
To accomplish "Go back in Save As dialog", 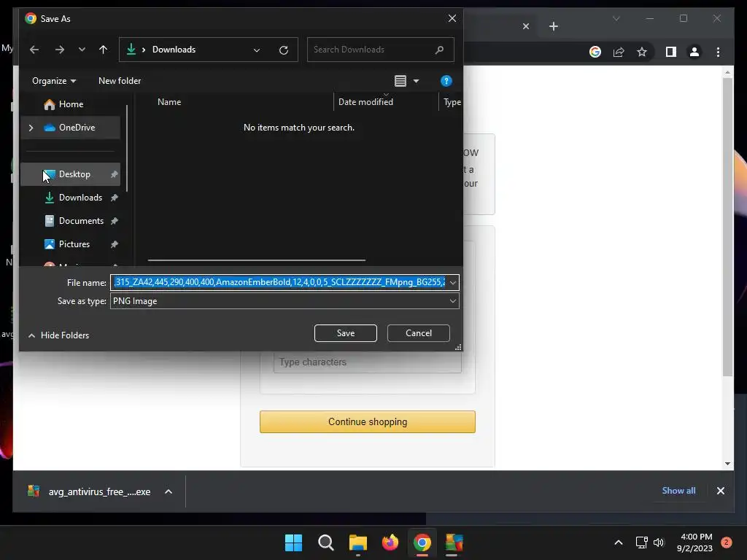I will (x=34, y=50).
